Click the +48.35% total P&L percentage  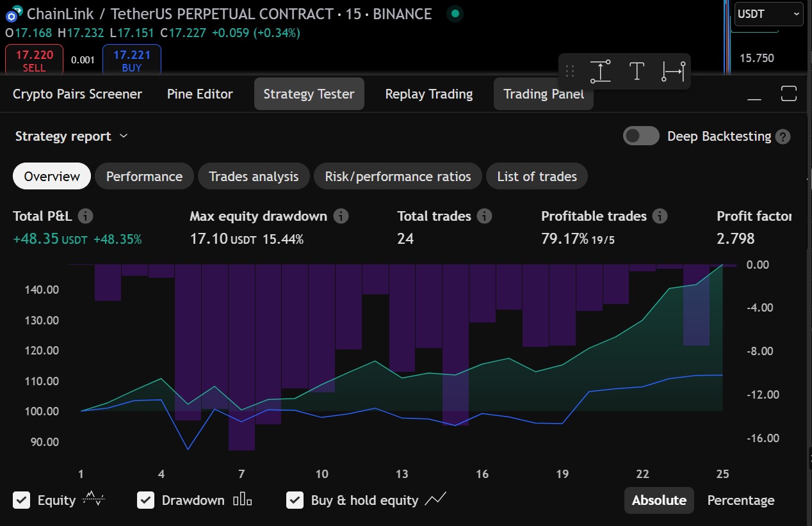point(117,239)
